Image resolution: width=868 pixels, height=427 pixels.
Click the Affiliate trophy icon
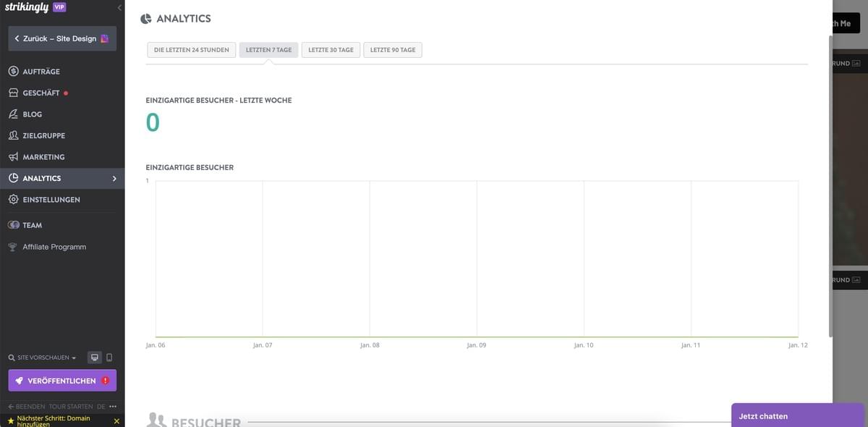coord(13,247)
